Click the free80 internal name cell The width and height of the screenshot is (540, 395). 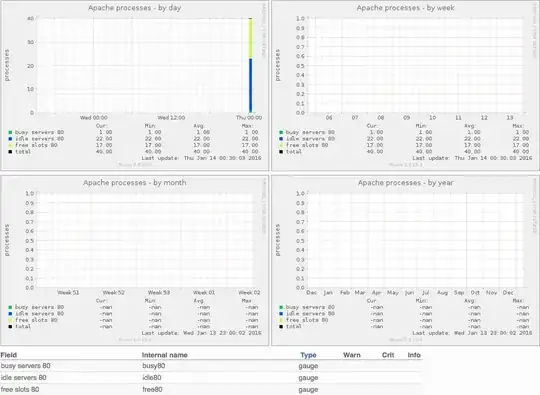[x=152, y=389]
